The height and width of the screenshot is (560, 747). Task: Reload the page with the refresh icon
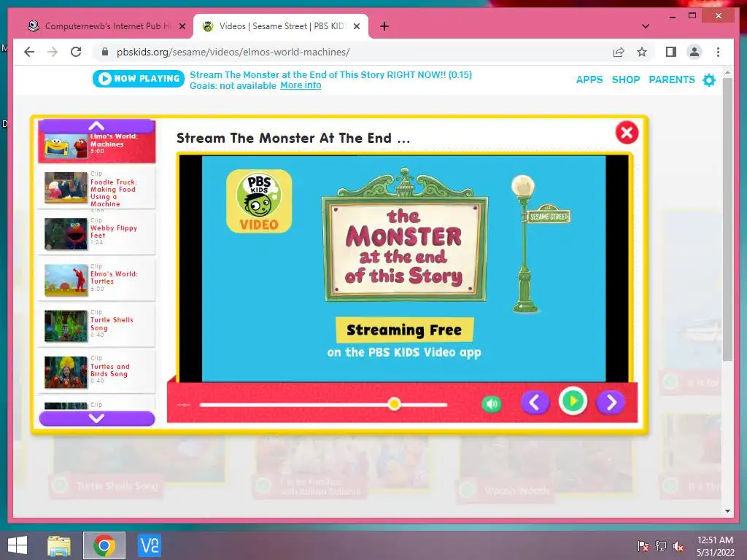76,52
